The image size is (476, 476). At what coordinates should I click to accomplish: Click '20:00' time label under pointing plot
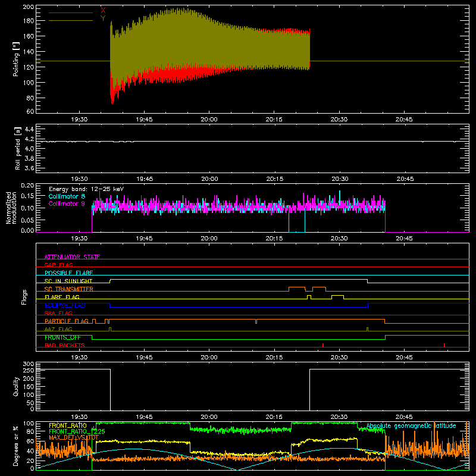[209, 120]
